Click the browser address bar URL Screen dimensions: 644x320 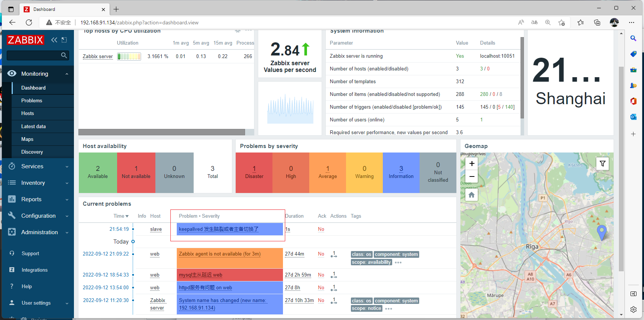click(139, 22)
